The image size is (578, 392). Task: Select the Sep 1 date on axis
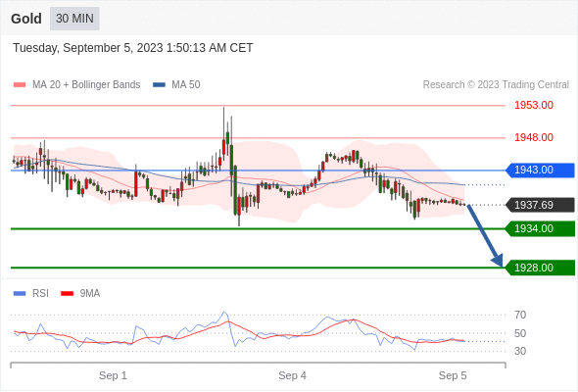pos(113,375)
